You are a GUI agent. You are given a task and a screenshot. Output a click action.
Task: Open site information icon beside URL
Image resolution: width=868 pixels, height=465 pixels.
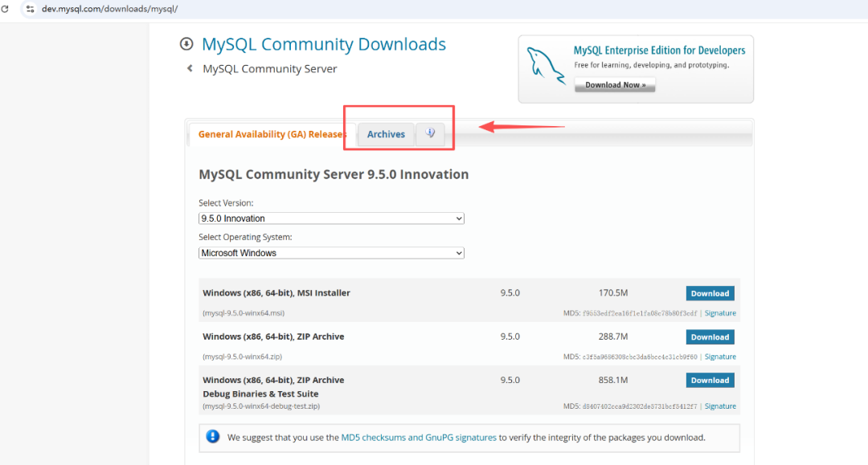[30, 9]
